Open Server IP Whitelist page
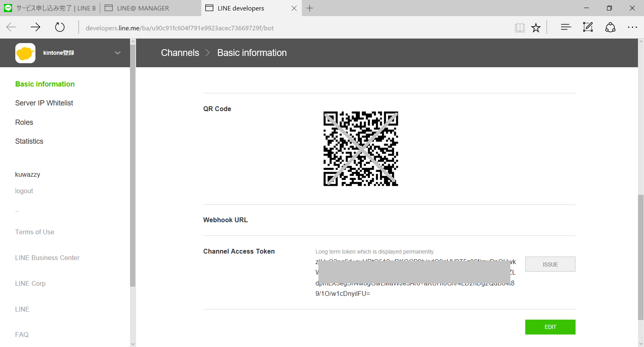This screenshot has height=347, width=644. coord(44,103)
